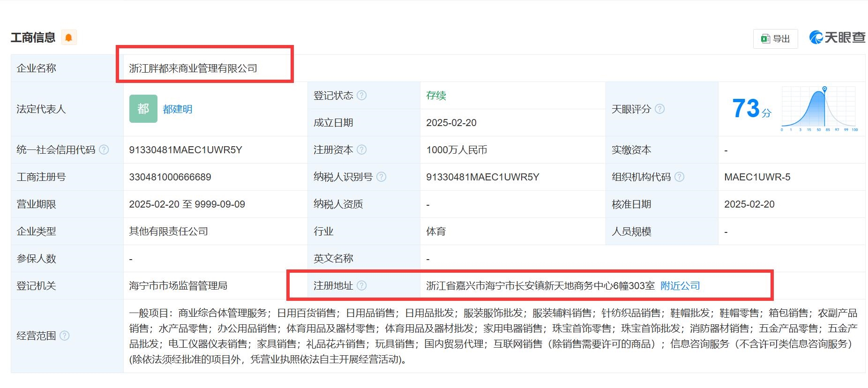Screen dimensions: 868x388
Task: Click the industry value 体育
Action: (x=436, y=231)
